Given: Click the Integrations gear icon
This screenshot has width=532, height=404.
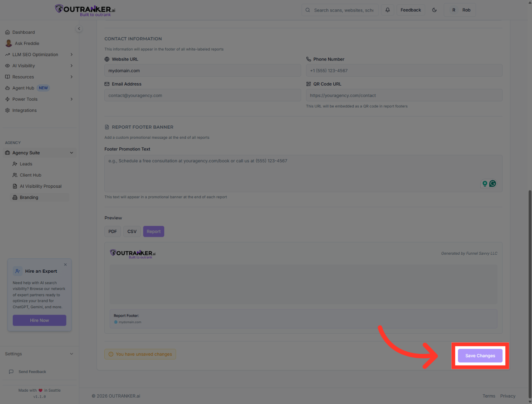Looking at the screenshot, I should (x=8, y=110).
